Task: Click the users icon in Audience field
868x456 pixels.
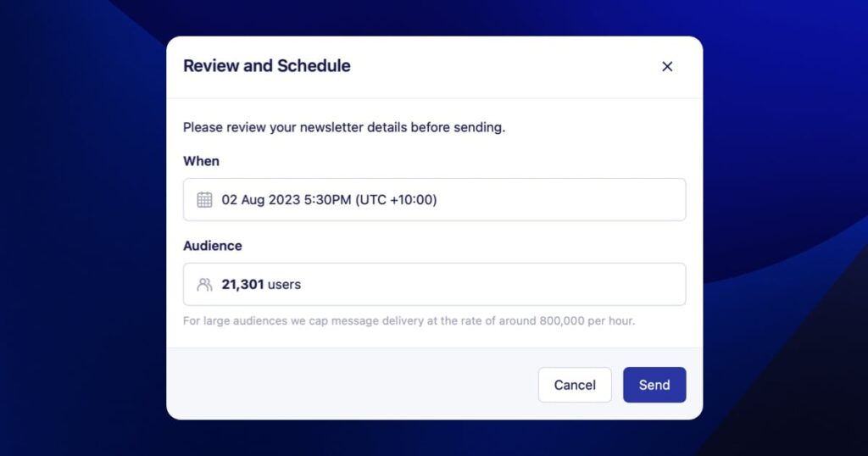Action: coord(204,285)
